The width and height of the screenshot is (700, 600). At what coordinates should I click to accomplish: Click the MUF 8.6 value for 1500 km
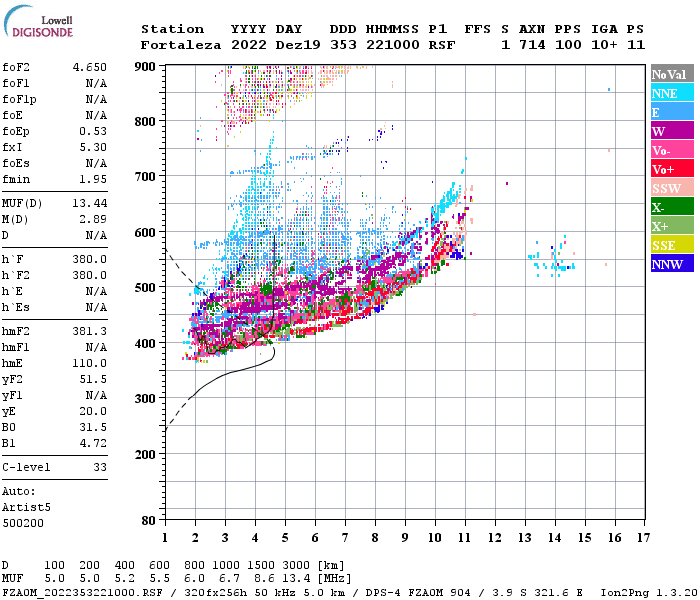265,579
